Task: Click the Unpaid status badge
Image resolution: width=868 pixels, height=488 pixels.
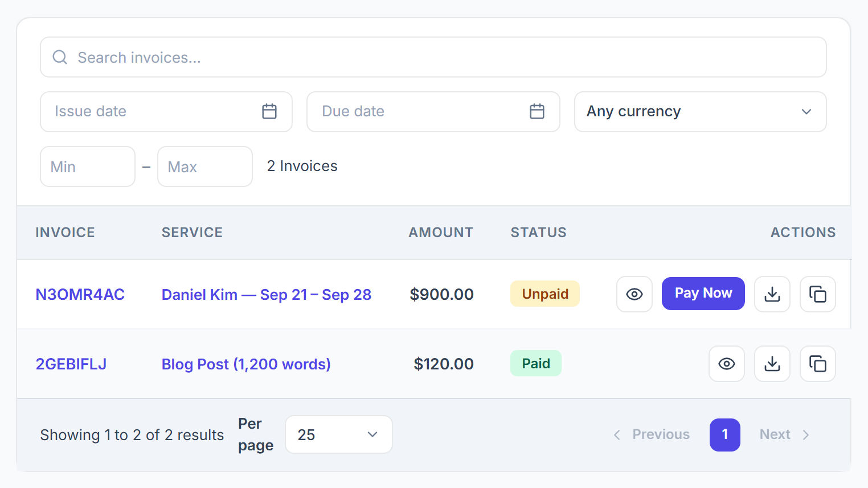Action: click(x=545, y=294)
